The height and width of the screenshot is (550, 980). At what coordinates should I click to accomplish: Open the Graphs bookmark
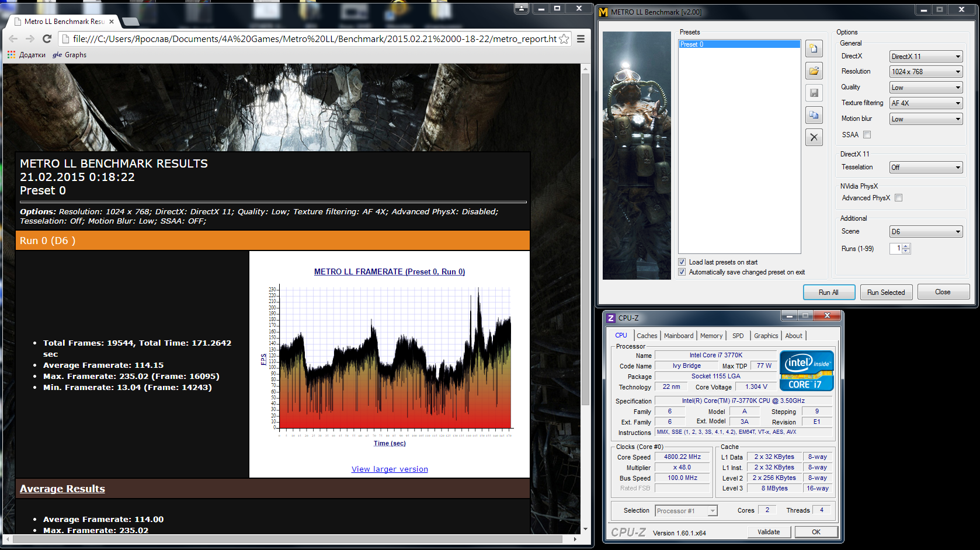[69, 55]
